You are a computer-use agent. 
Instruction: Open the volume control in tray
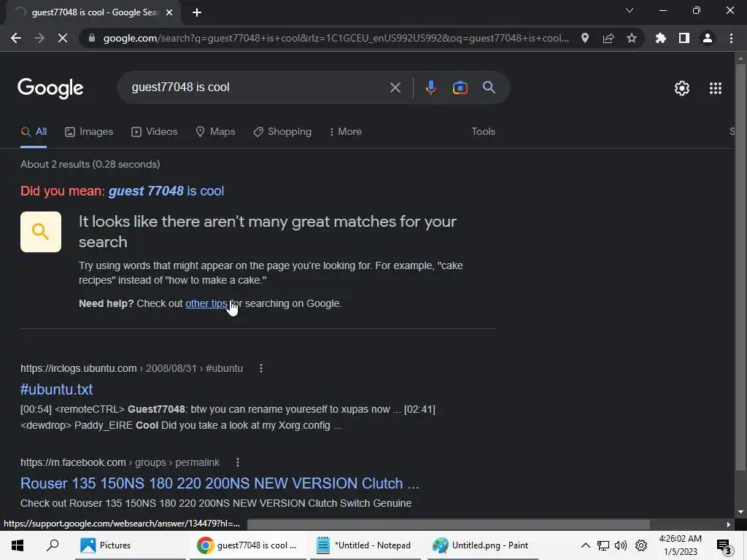click(x=621, y=545)
